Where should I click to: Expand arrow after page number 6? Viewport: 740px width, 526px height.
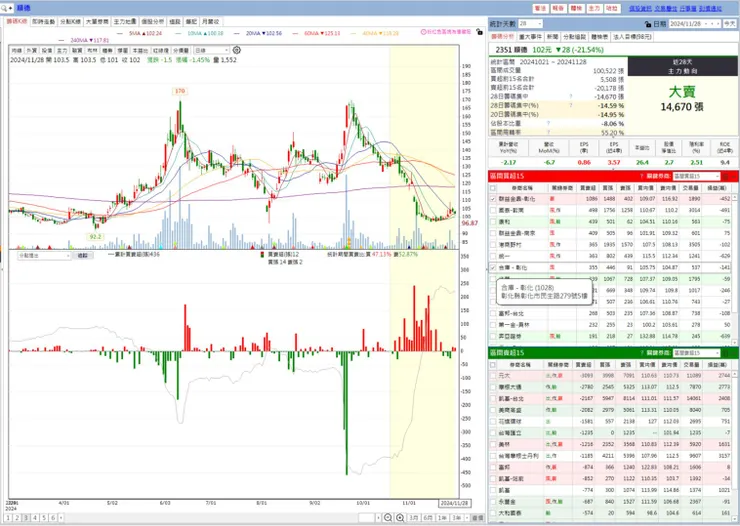coord(61,518)
